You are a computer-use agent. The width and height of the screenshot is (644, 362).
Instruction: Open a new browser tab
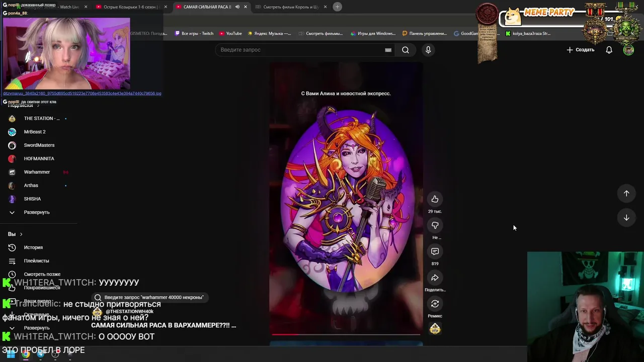click(337, 7)
